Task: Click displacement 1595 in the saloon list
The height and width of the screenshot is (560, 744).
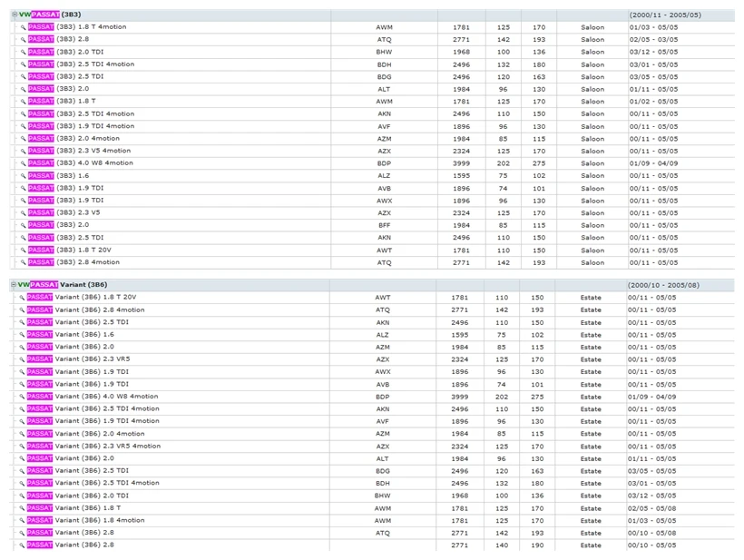Action: click(x=461, y=175)
